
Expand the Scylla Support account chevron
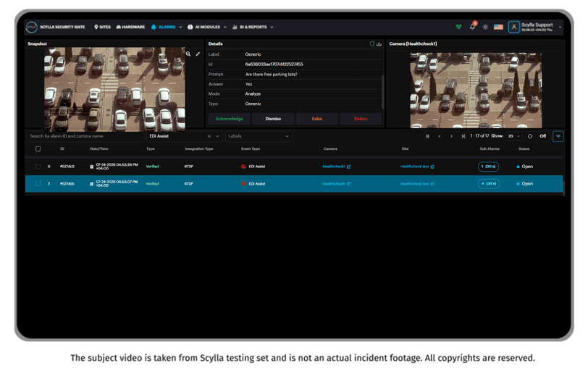(x=560, y=27)
